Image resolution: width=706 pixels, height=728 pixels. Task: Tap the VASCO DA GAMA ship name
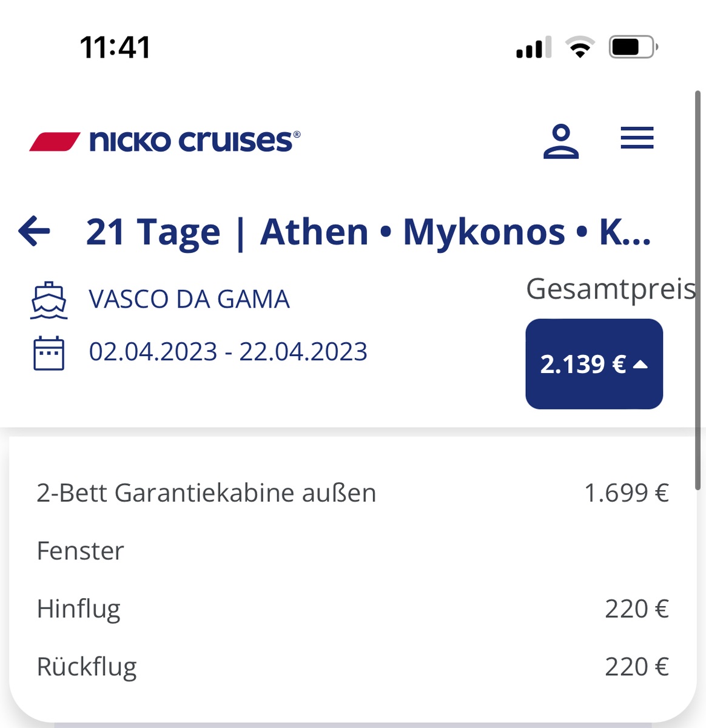coord(189,299)
